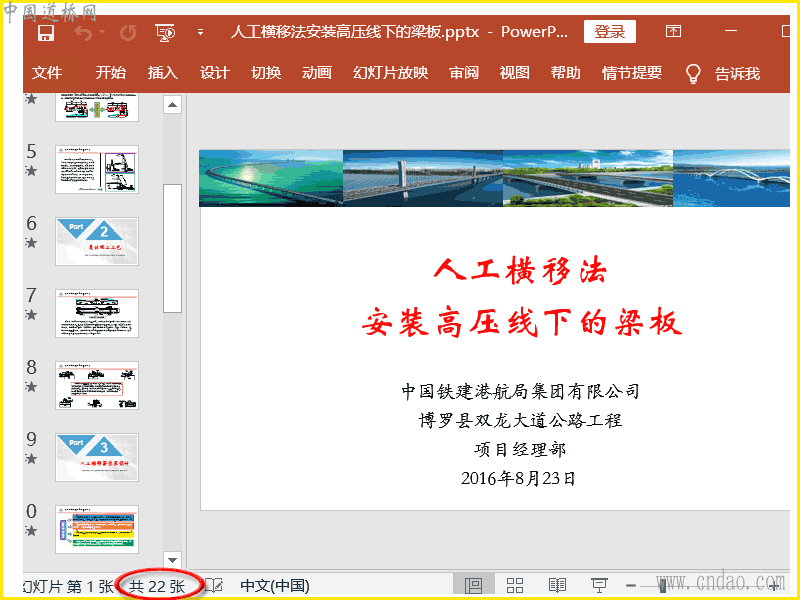Switch to the 设计 ribbon tab
This screenshot has height=600, width=800.
(x=214, y=72)
